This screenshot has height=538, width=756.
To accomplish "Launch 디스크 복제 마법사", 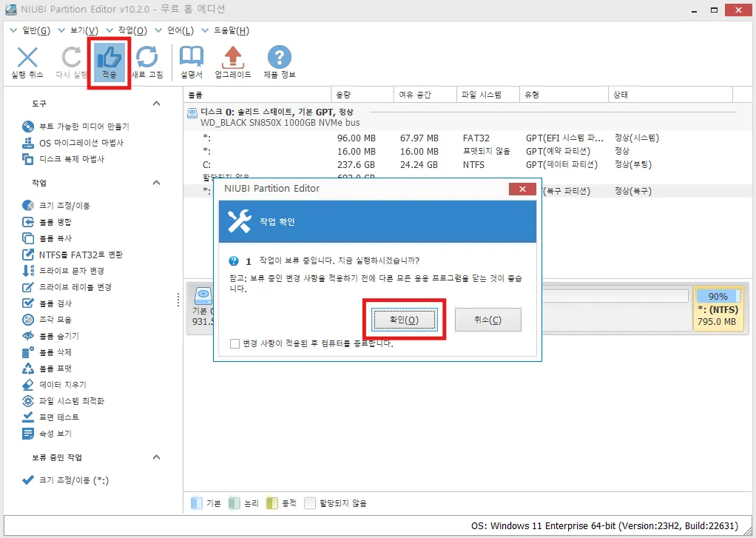I will 63,159.
